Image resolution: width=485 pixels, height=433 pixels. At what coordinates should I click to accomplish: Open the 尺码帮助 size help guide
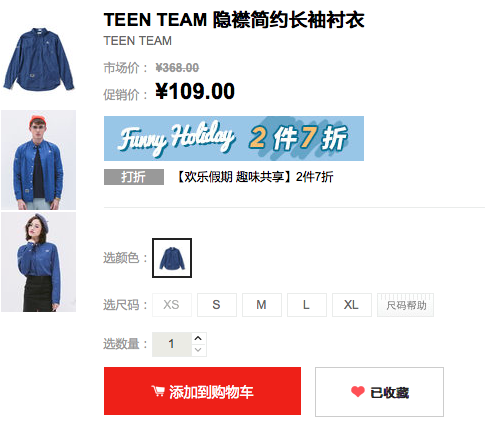(x=405, y=305)
